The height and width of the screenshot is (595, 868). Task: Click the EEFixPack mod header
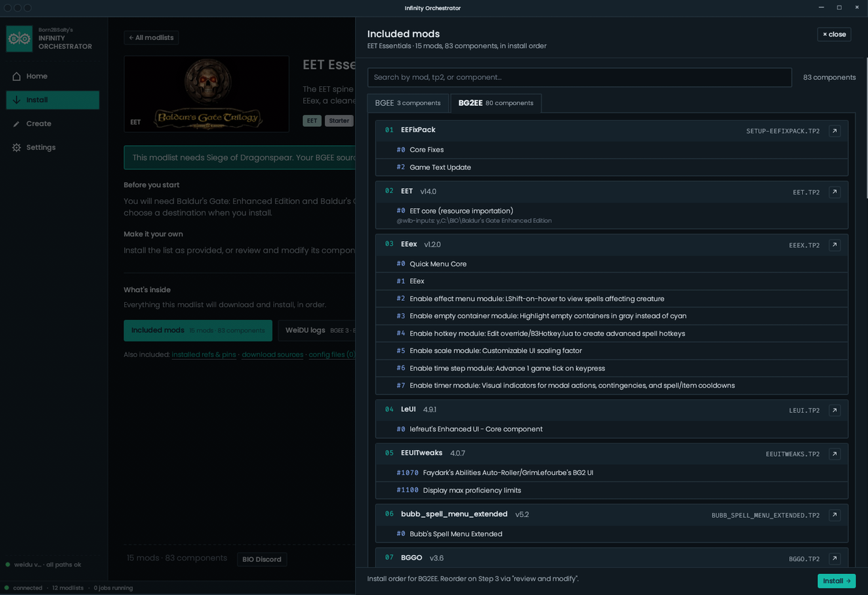[x=612, y=131]
